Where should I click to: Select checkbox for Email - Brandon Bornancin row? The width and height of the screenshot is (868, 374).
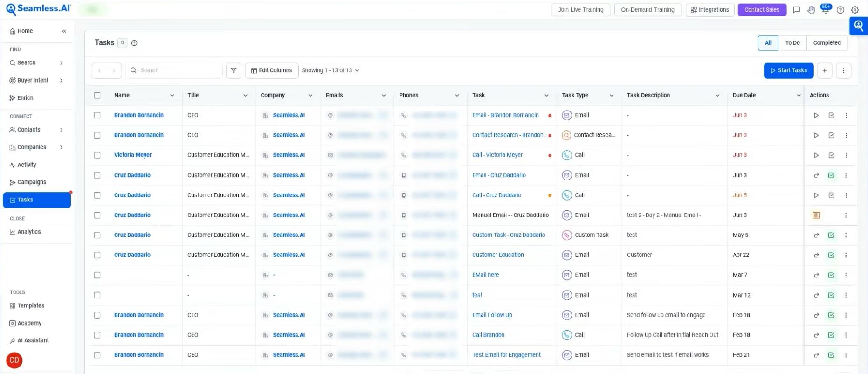point(97,115)
